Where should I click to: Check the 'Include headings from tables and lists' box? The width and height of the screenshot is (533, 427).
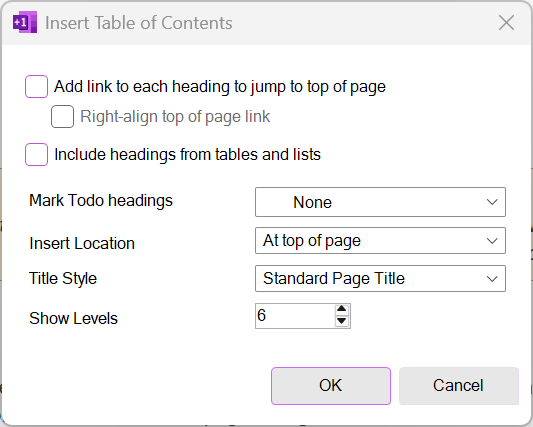[x=36, y=154]
